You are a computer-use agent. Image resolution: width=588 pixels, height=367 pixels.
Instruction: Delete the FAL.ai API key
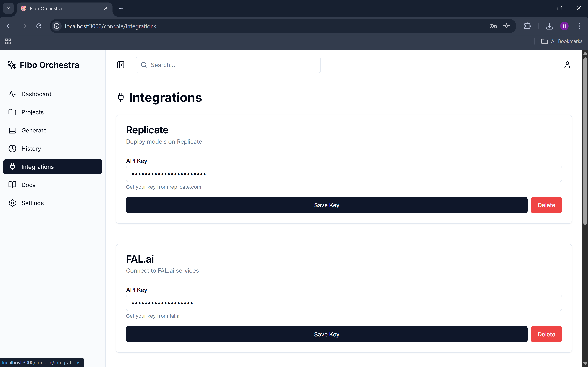(x=546, y=334)
